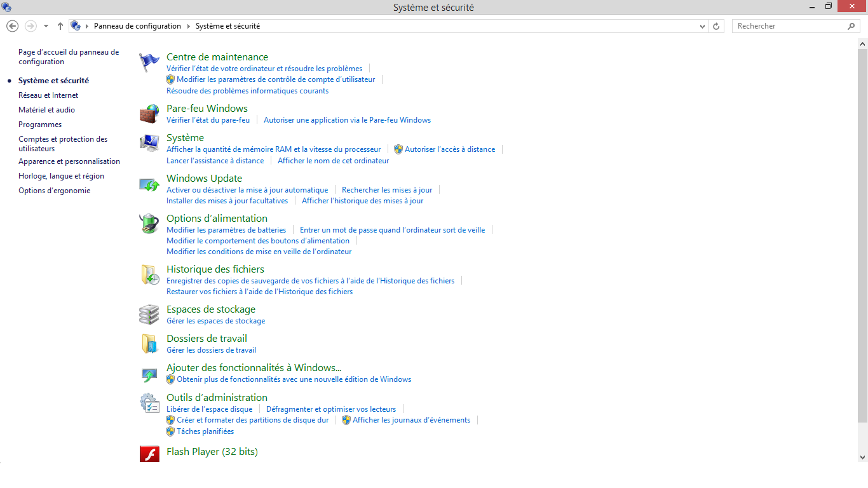The width and height of the screenshot is (868, 488).
Task: Click the Windows Update icon
Action: 149,184
